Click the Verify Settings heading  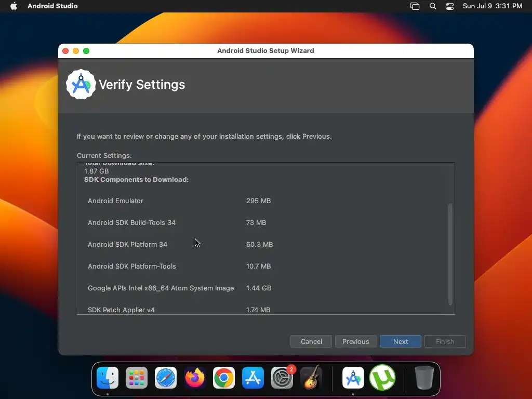click(142, 85)
